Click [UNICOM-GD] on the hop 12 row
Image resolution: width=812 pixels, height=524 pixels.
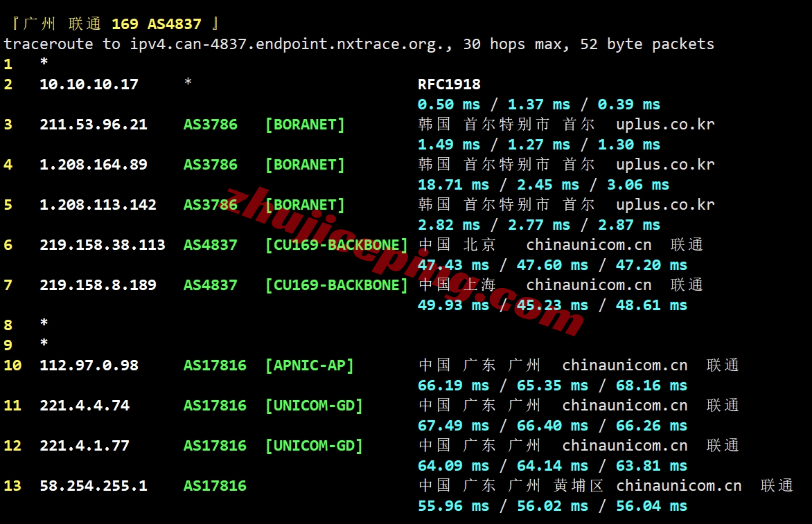point(314,446)
